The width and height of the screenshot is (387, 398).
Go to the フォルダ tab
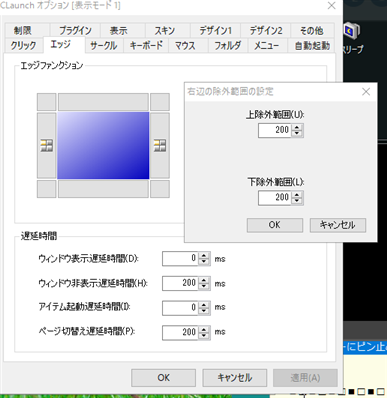[x=228, y=45]
